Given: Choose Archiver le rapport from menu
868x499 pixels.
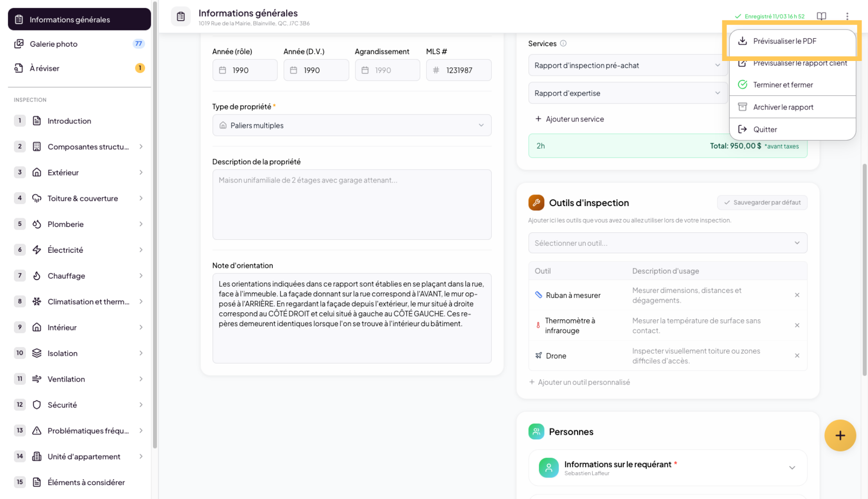Looking at the screenshot, I should pos(783,107).
